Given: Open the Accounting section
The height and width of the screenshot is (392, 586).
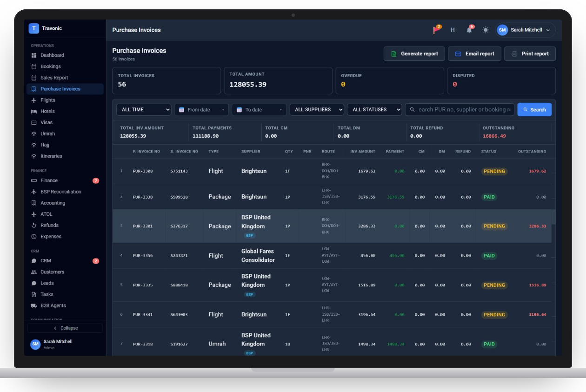Looking at the screenshot, I should pyautogui.click(x=65, y=203).
